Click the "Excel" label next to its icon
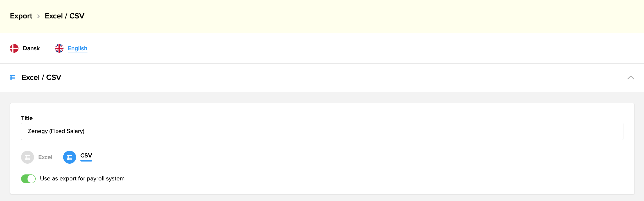644x201 pixels. click(45, 157)
